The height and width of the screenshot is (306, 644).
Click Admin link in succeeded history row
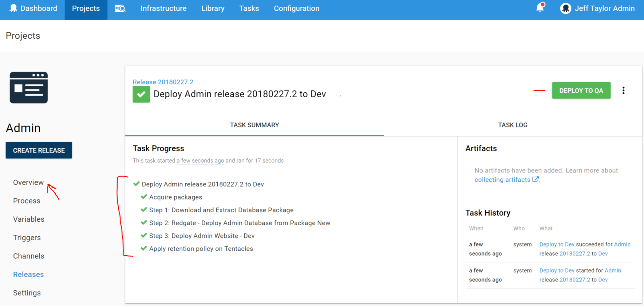tap(622, 244)
